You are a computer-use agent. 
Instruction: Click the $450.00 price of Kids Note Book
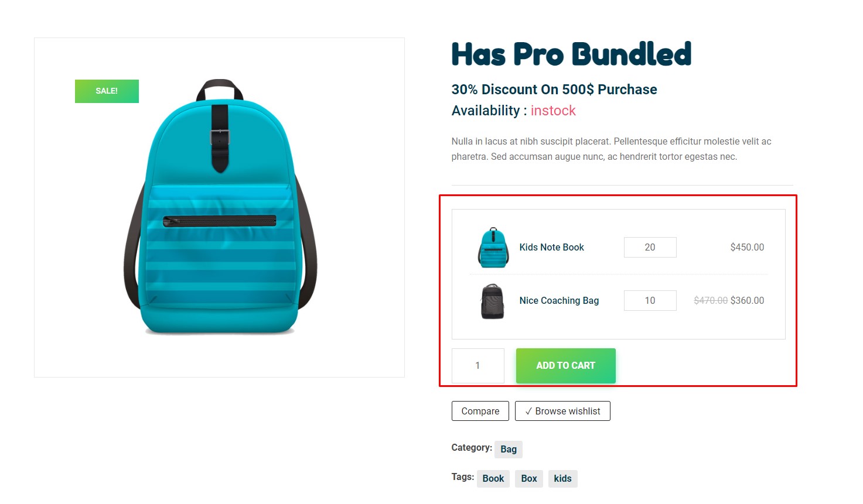click(747, 248)
